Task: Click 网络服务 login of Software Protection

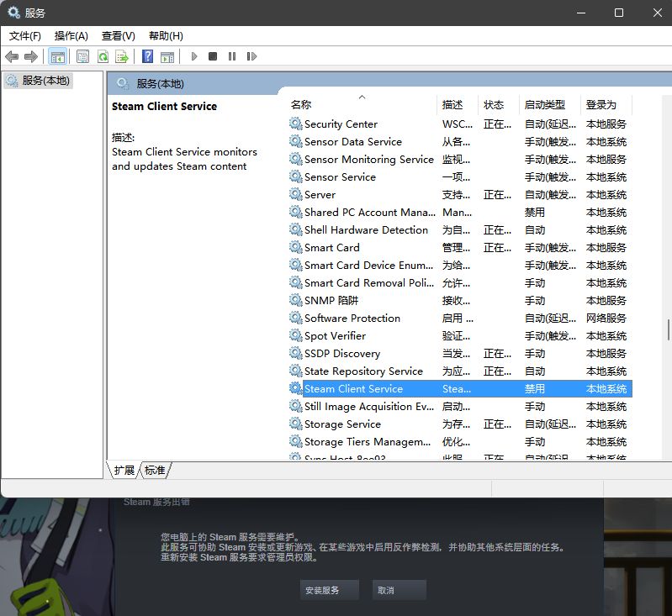Action: [606, 318]
